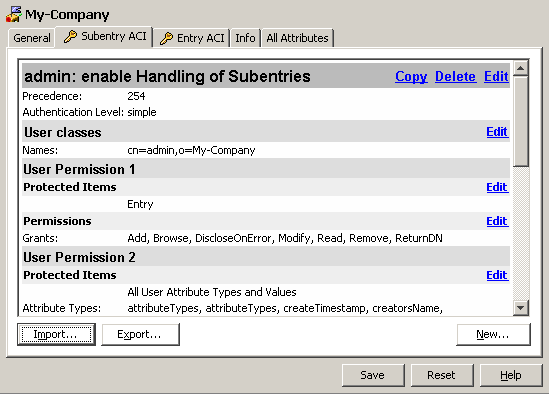Copy the admin subentries ACI
Image resolution: width=549 pixels, height=394 pixels.
click(411, 76)
